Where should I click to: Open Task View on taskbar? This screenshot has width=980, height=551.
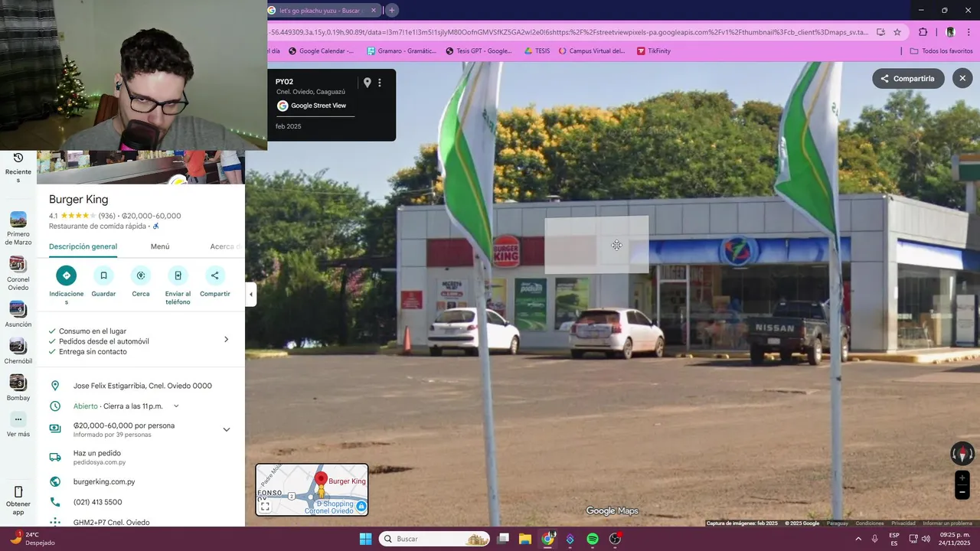503,539
